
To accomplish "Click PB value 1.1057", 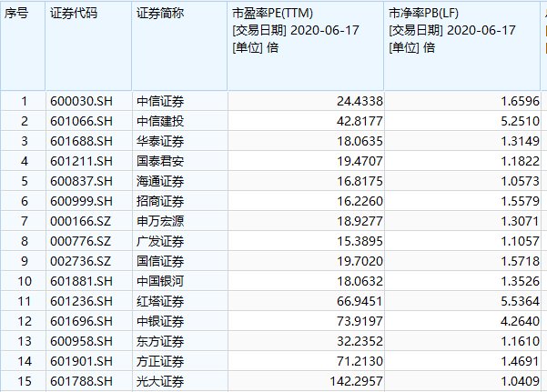I will (520, 241).
